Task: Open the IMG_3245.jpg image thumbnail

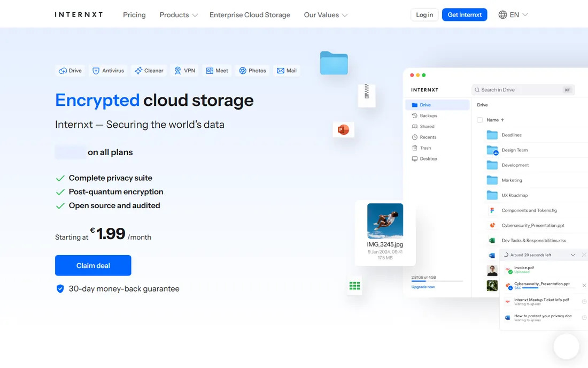Action: (x=385, y=221)
